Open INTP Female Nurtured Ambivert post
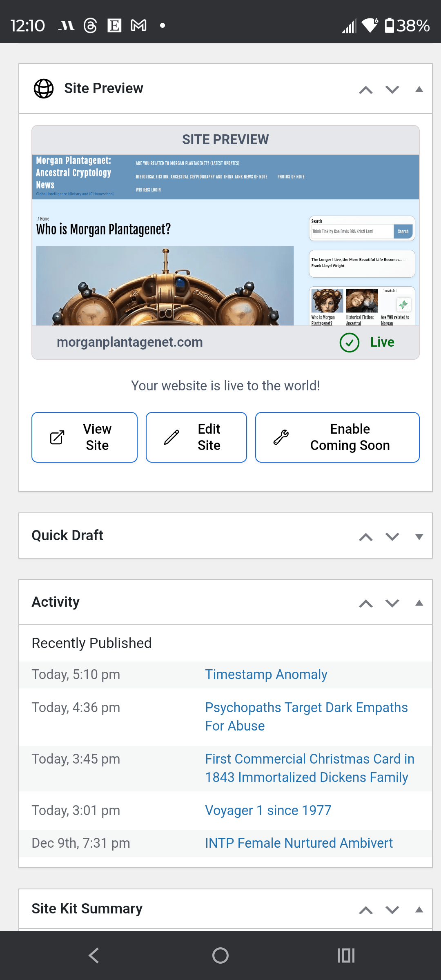Image resolution: width=441 pixels, height=980 pixels. pyautogui.click(x=298, y=843)
